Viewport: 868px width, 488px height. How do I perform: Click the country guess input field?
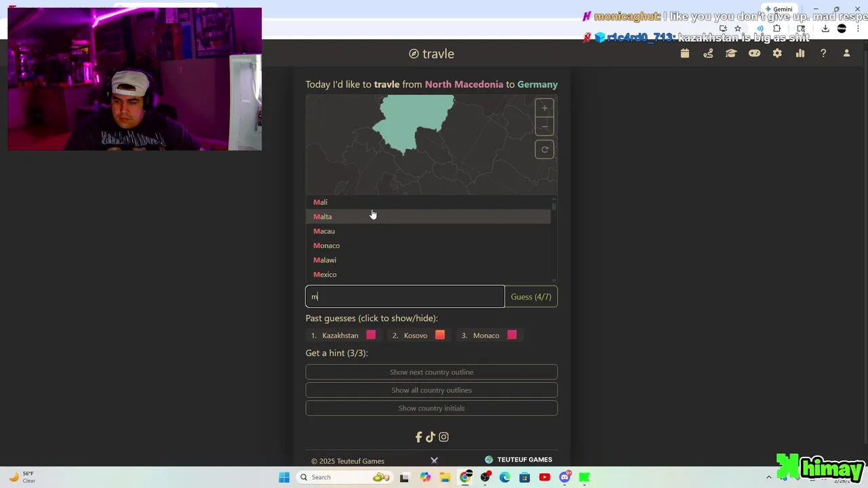point(405,297)
